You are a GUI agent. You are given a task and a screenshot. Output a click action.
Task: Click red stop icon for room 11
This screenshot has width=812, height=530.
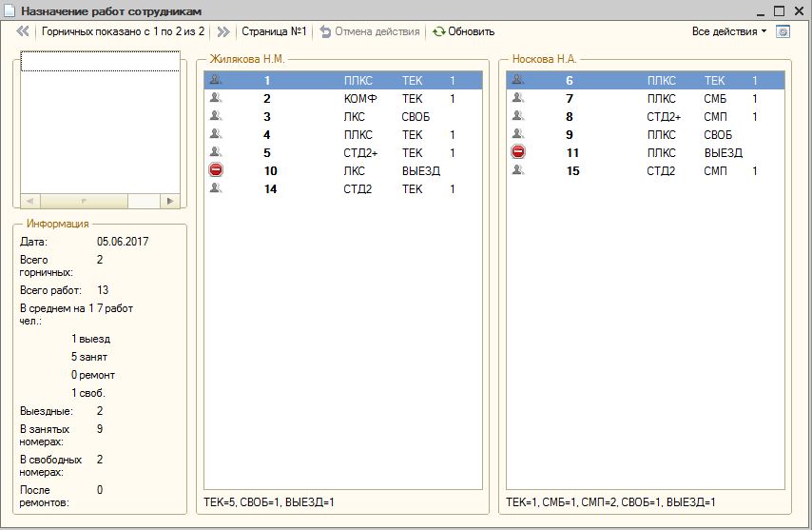coord(518,152)
